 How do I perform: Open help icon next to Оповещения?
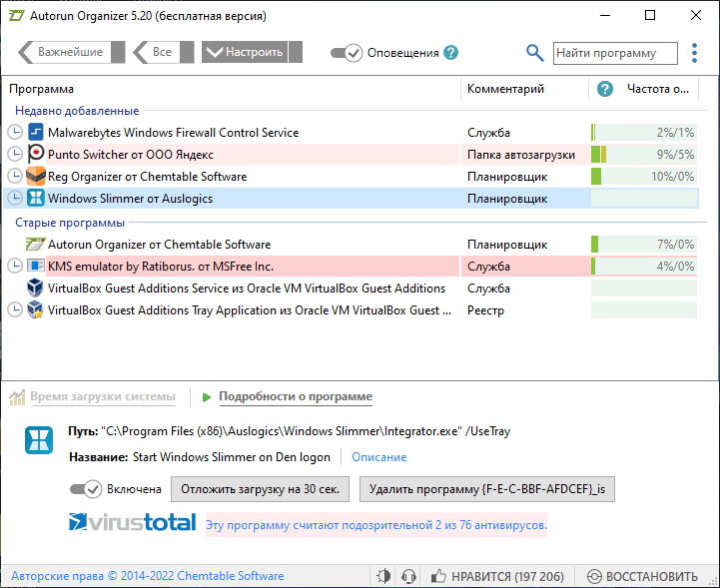coord(451,53)
